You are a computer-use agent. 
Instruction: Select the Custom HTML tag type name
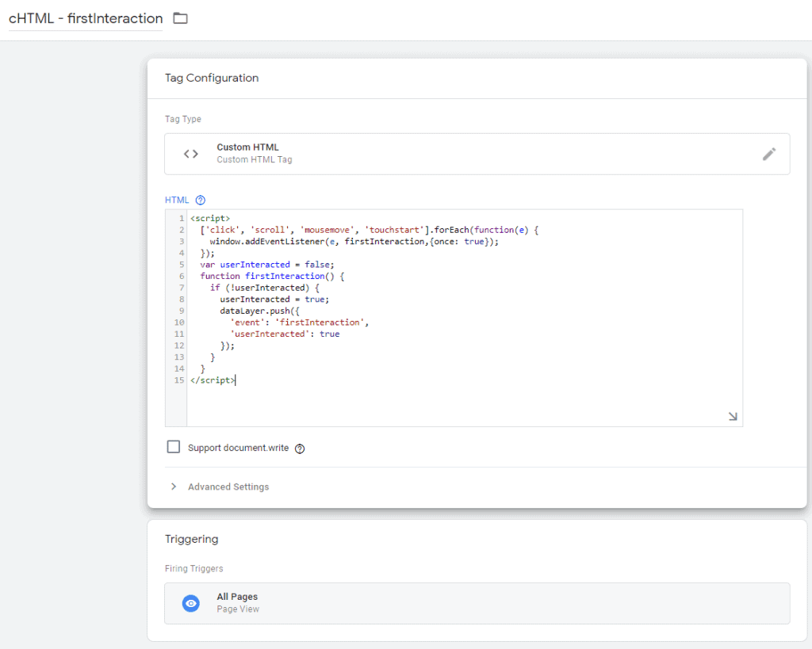(x=247, y=147)
